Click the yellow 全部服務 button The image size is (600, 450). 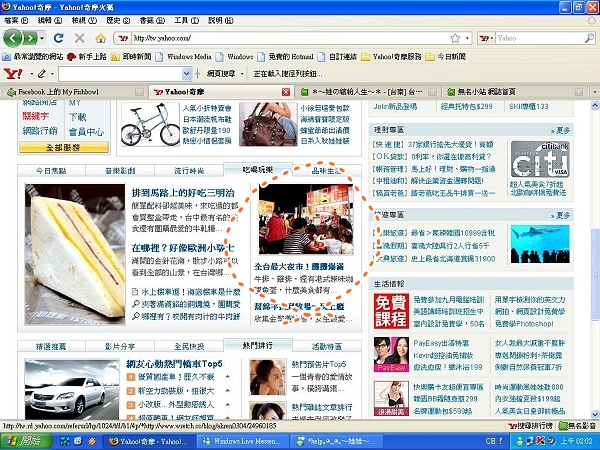(64, 147)
